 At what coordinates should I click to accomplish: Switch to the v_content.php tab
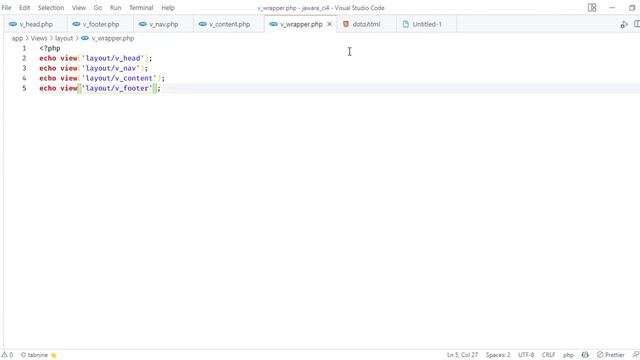229,24
